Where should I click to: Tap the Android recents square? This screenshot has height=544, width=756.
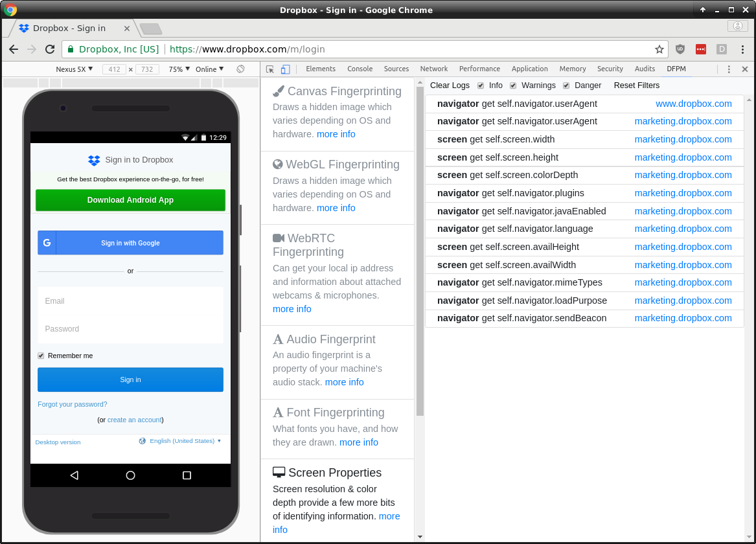click(x=187, y=475)
